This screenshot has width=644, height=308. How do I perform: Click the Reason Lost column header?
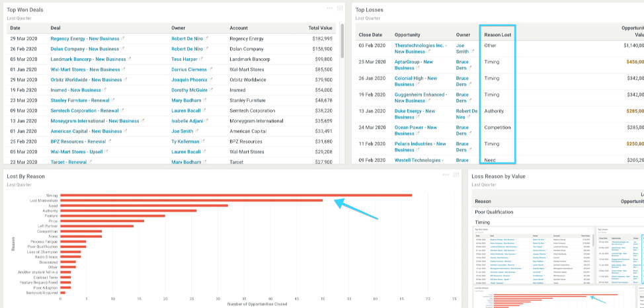(x=497, y=35)
